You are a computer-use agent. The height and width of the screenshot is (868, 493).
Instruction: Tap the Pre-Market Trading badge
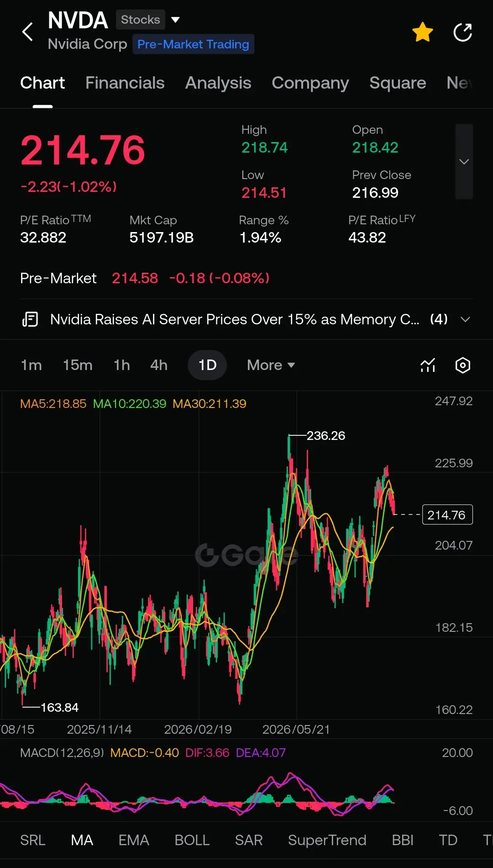pos(193,44)
